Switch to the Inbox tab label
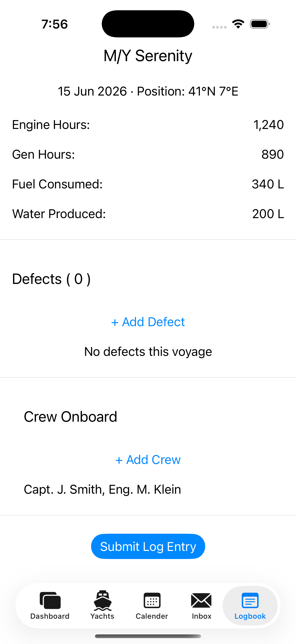The height and width of the screenshot is (644, 296). click(x=202, y=616)
